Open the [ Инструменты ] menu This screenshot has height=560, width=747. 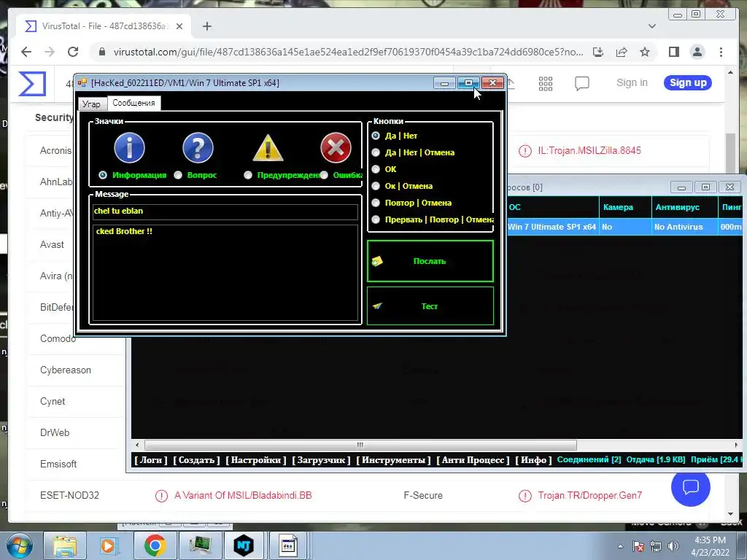393,460
